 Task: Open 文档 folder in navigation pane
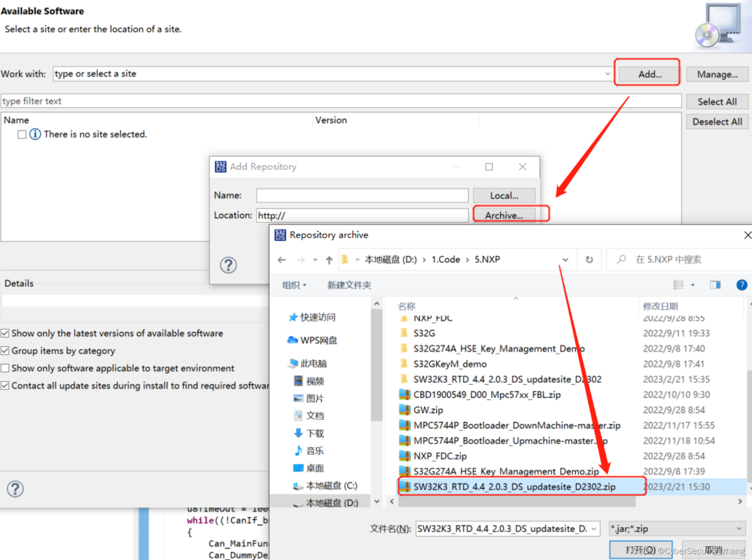point(309,416)
